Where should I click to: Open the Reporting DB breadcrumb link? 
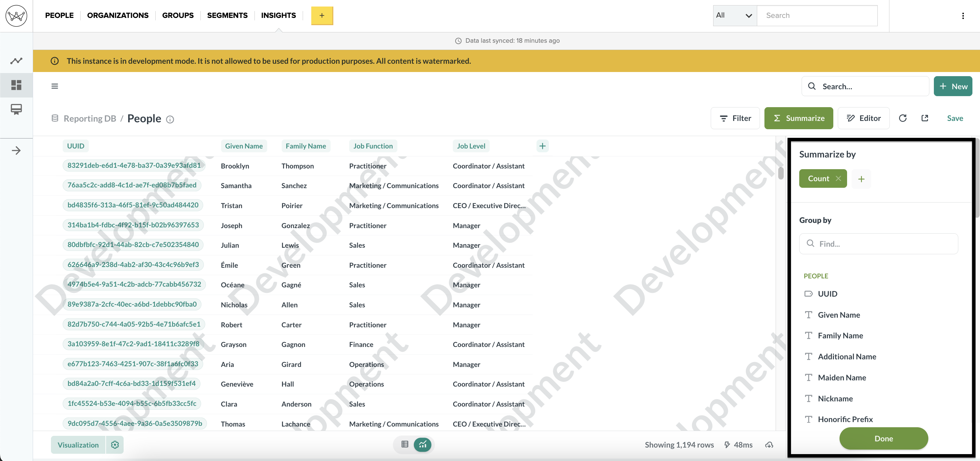[x=90, y=119]
